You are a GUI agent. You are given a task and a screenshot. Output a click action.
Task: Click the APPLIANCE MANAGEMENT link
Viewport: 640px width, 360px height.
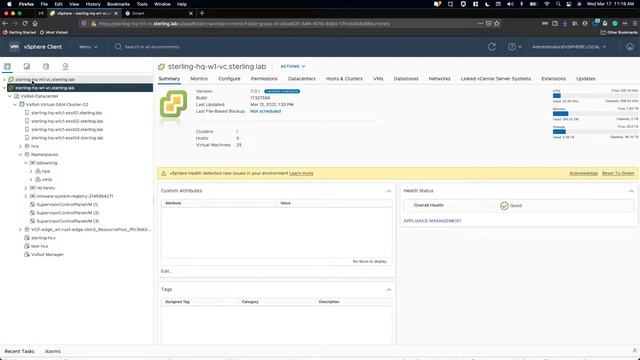(432, 221)
